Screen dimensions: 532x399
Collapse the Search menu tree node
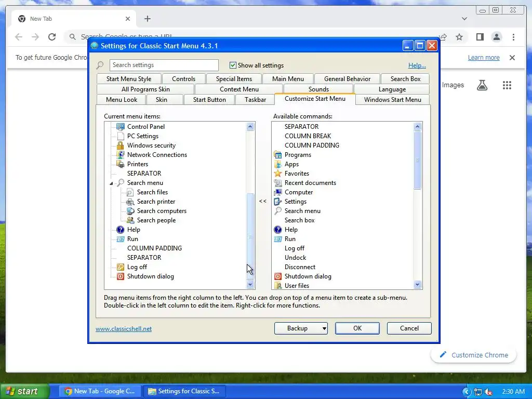111,183
